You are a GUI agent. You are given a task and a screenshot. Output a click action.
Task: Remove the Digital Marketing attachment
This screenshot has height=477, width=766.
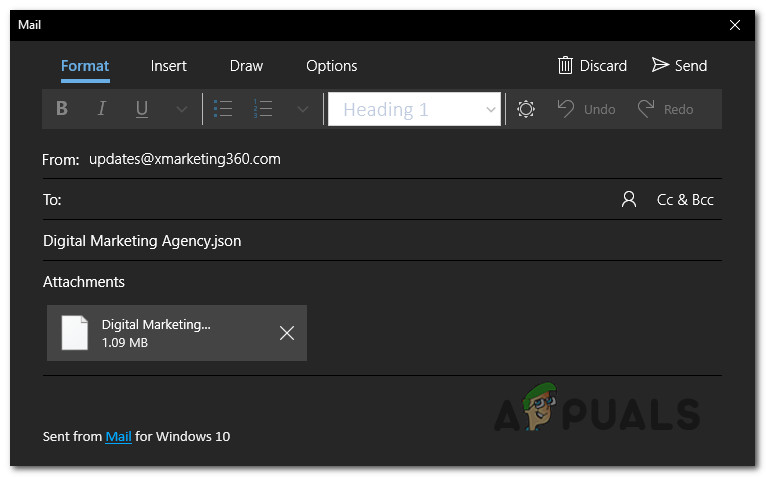287,333
